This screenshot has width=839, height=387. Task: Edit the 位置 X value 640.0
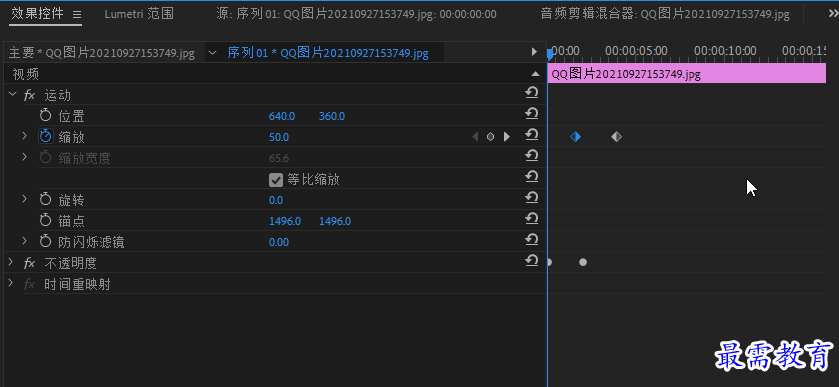pos(281,116)
